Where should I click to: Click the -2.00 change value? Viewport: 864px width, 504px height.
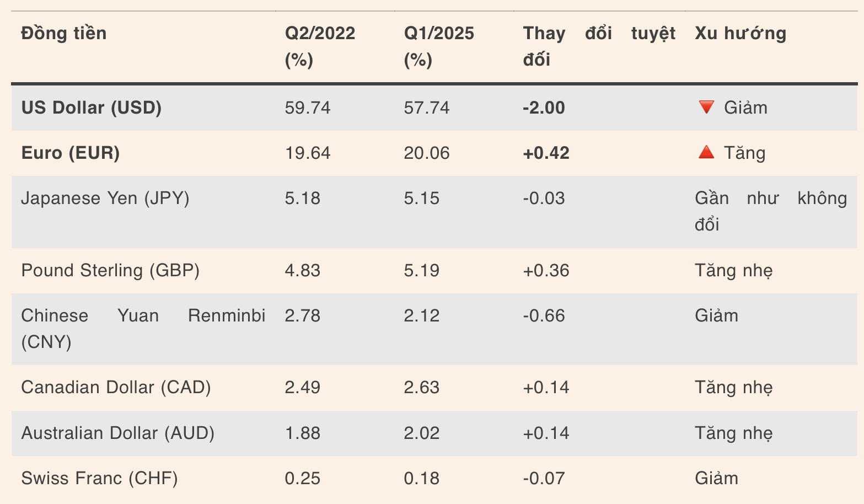click(544, 108)
